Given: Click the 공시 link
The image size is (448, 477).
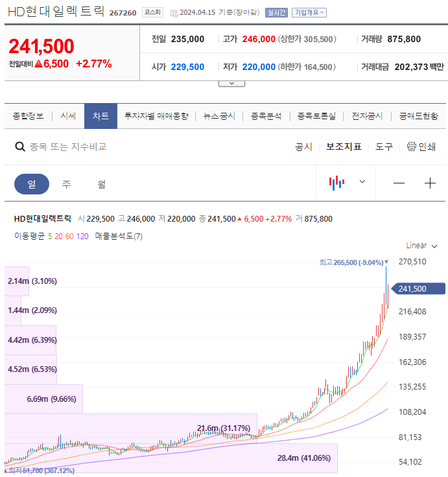Looking at the screenshot, I should [x=303, y=147].
